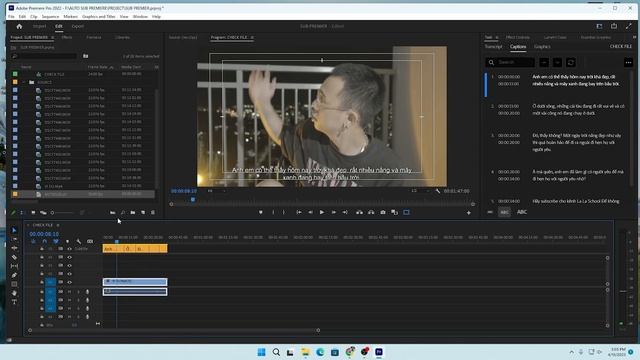640x360 pixels.
Task: Click refresh icon in Captions toolbar
Action: [571, 62]
